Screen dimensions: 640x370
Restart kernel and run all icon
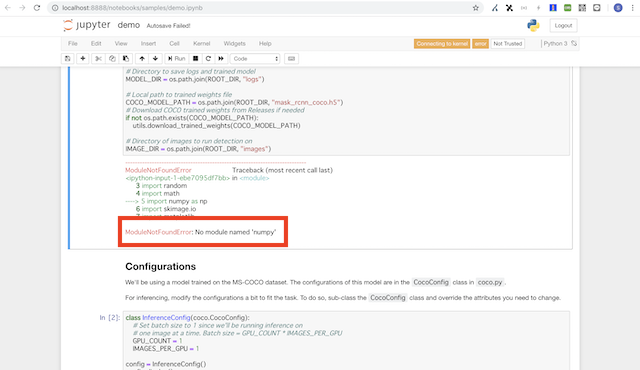(221, 59)
